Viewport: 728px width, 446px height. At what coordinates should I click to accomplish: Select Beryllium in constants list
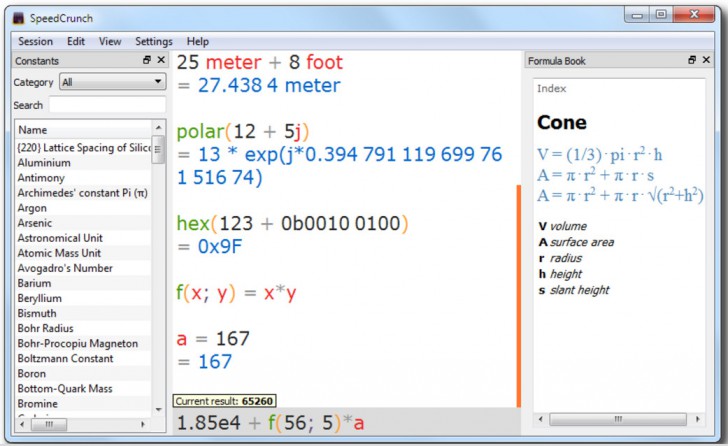84,298
